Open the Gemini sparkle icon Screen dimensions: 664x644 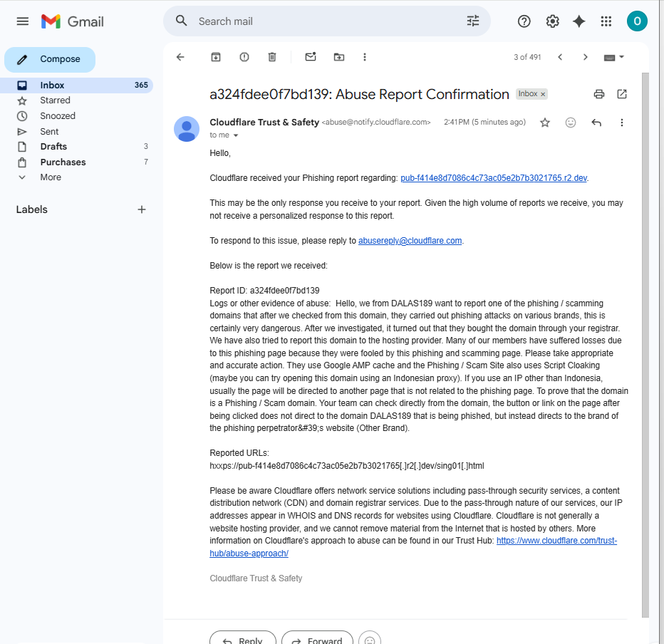579,21
